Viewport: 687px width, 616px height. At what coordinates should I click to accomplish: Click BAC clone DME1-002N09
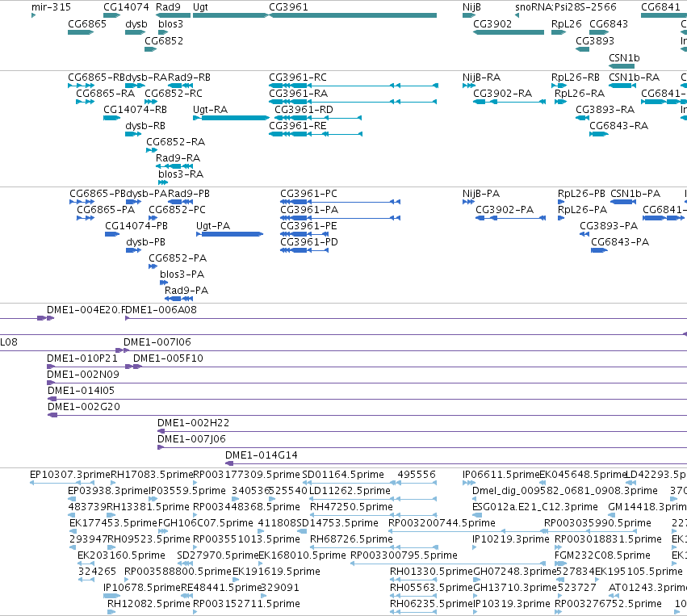tap(367, 383)
